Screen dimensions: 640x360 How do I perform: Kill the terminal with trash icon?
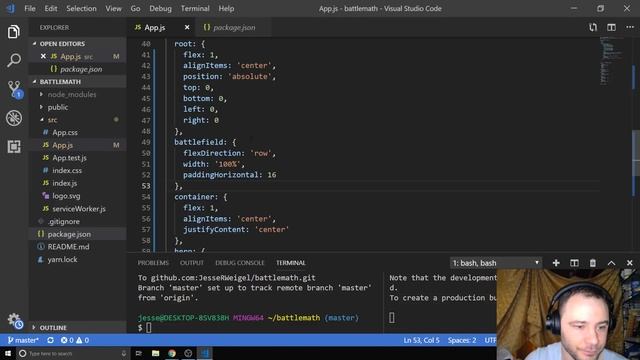(x=593, y=263)
